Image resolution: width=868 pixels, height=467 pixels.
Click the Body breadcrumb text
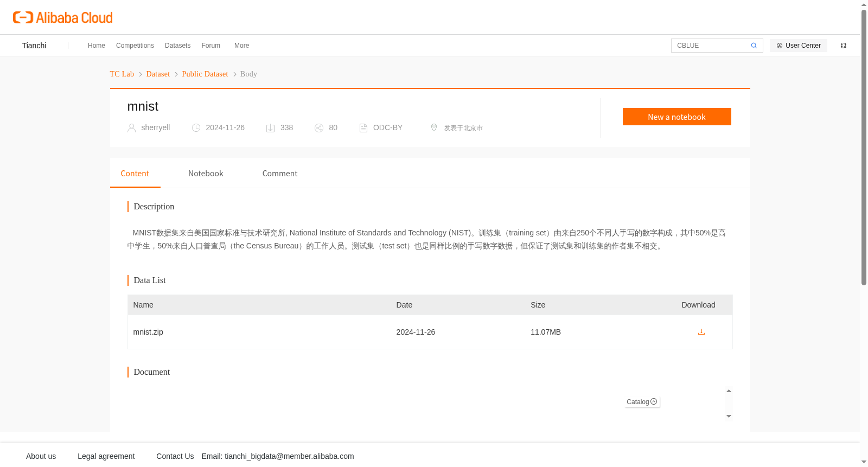(x=248, y=74)
